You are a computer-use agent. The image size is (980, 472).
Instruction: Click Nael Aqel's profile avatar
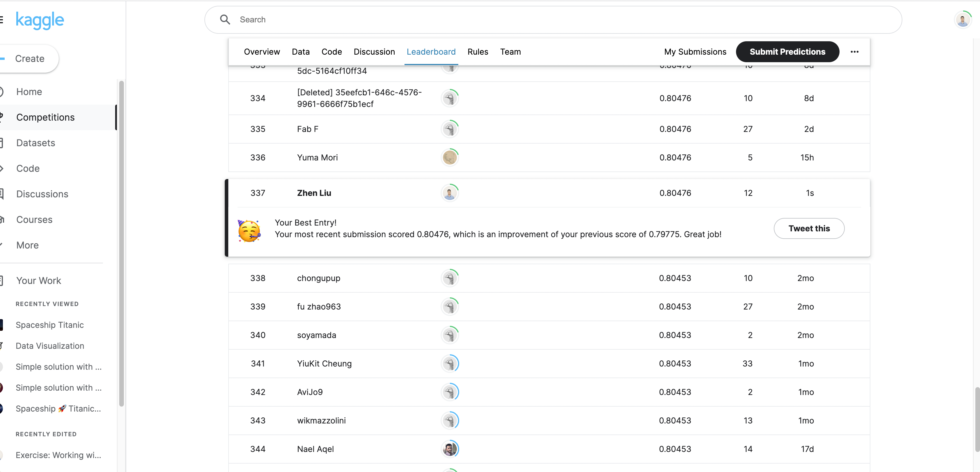click(450, 449)
